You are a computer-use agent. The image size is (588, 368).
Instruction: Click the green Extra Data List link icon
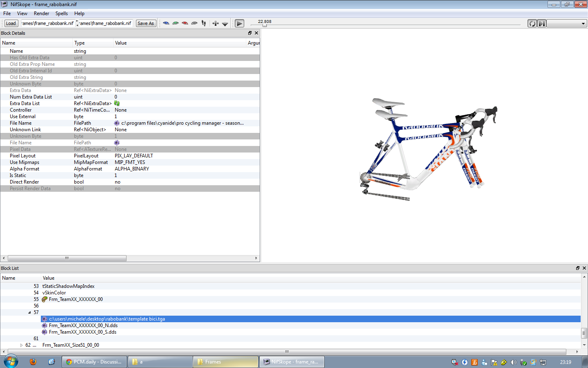[117, 103]
